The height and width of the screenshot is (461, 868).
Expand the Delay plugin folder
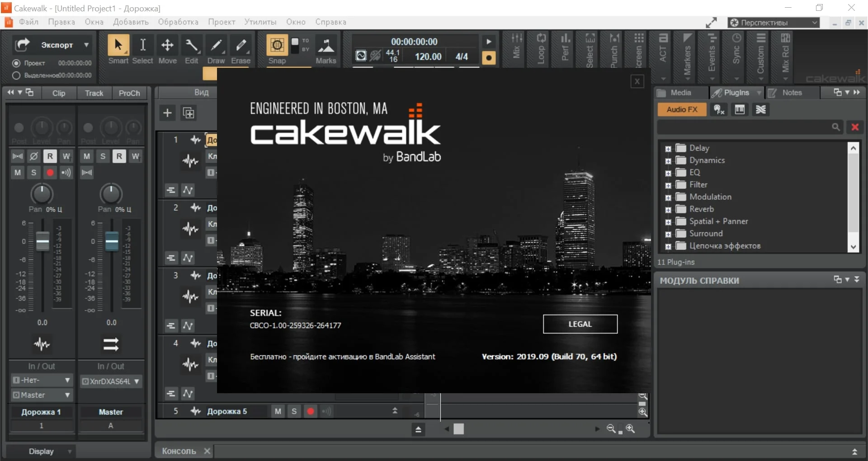[668, 149]
